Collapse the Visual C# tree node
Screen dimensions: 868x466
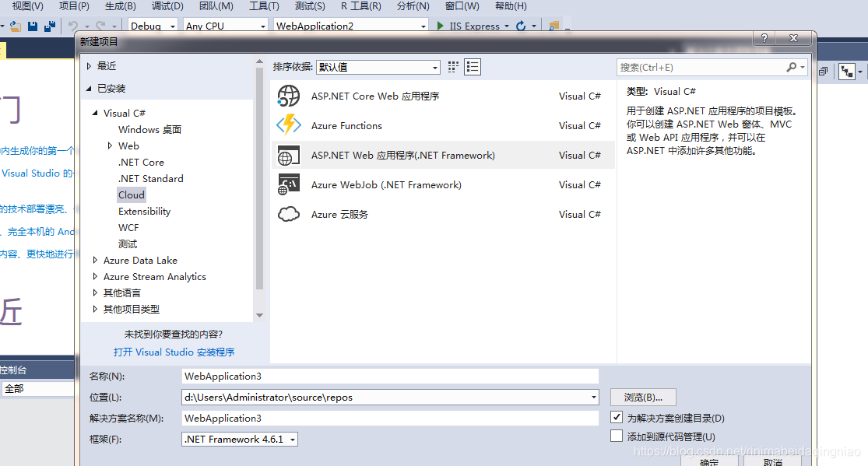pyautogui.click(x=95, y=112)
